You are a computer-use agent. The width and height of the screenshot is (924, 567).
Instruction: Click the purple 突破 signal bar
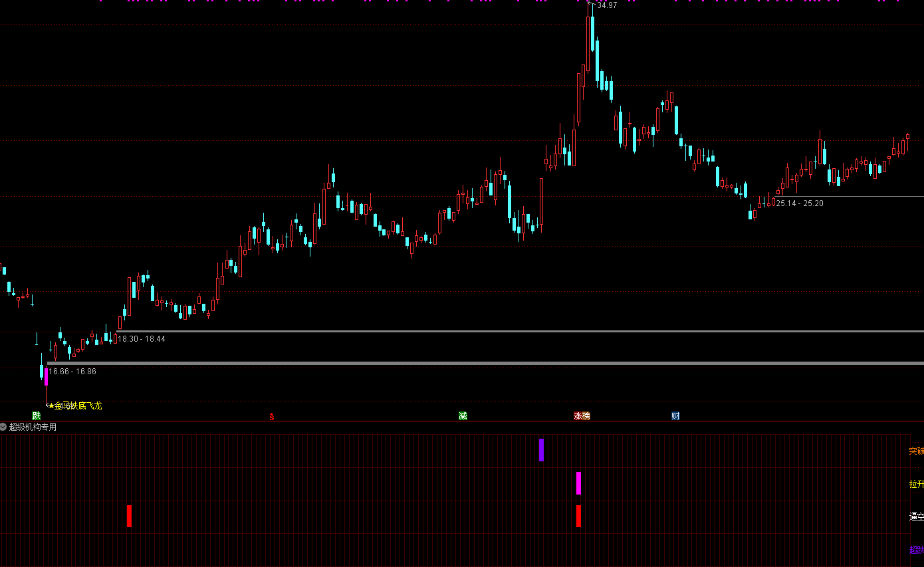pos(541,450)
